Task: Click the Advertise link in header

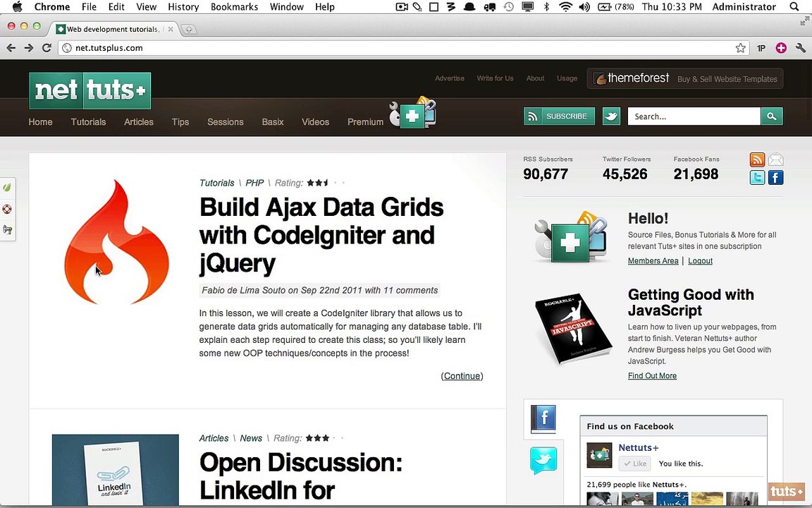Action: (x=450, y=78)
